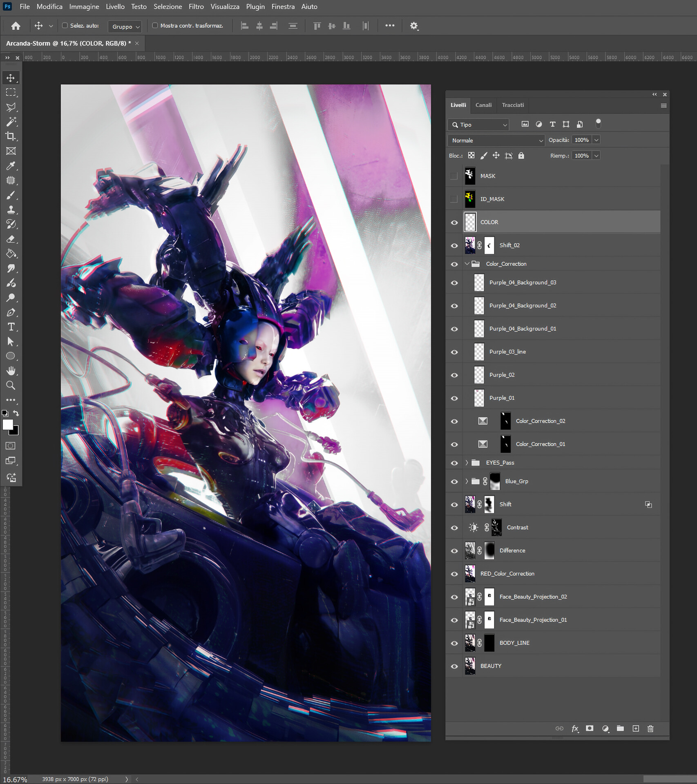The image size is (697, 784).
Task: Select the Crop tool
Action: click(11, 136)
